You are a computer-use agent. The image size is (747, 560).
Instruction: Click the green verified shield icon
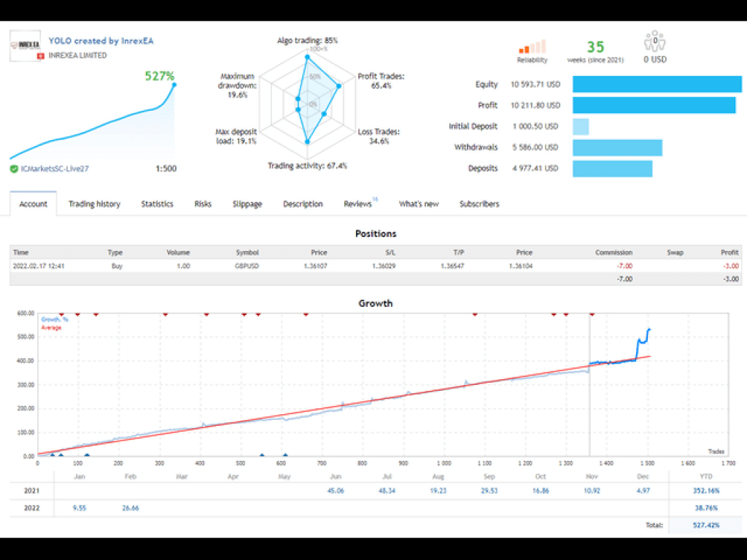(14, 169)
